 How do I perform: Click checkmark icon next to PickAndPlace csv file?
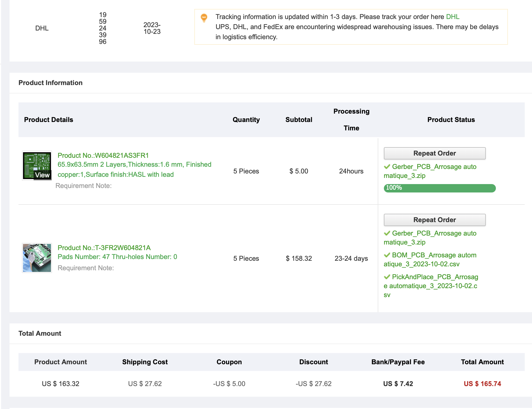tap(387, 277)
